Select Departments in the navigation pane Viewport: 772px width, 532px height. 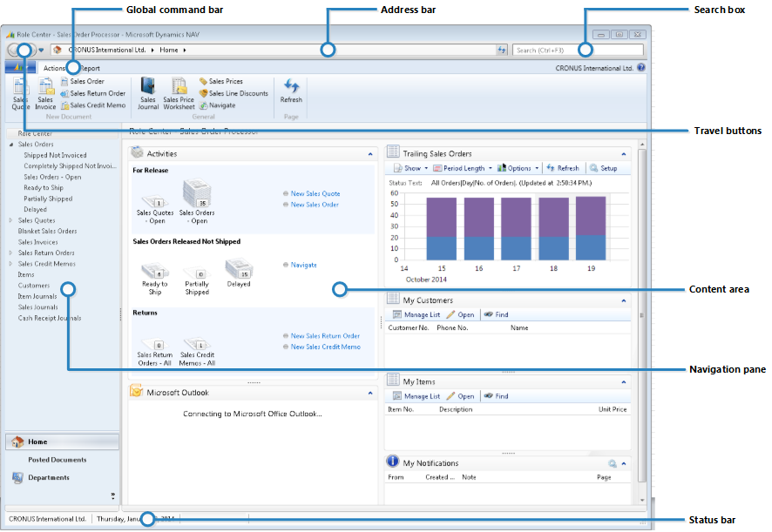(48, 476)
